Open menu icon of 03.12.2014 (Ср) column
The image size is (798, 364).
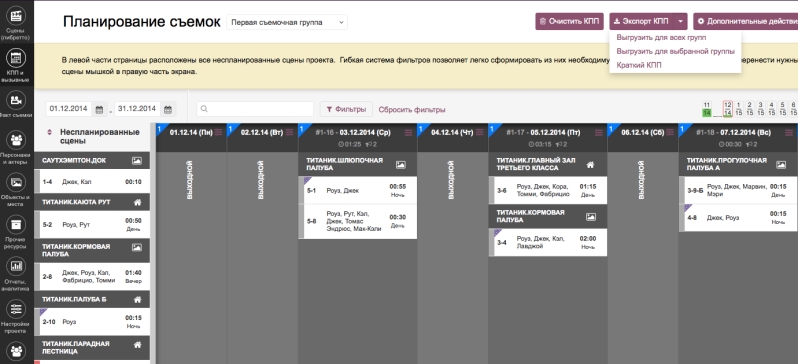click(x=408, y=132)
